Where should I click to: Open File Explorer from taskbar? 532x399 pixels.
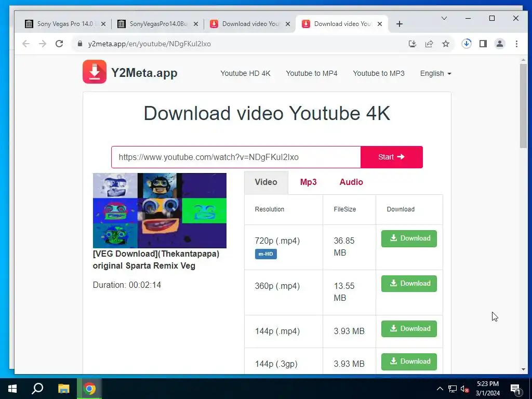[63, 389]
